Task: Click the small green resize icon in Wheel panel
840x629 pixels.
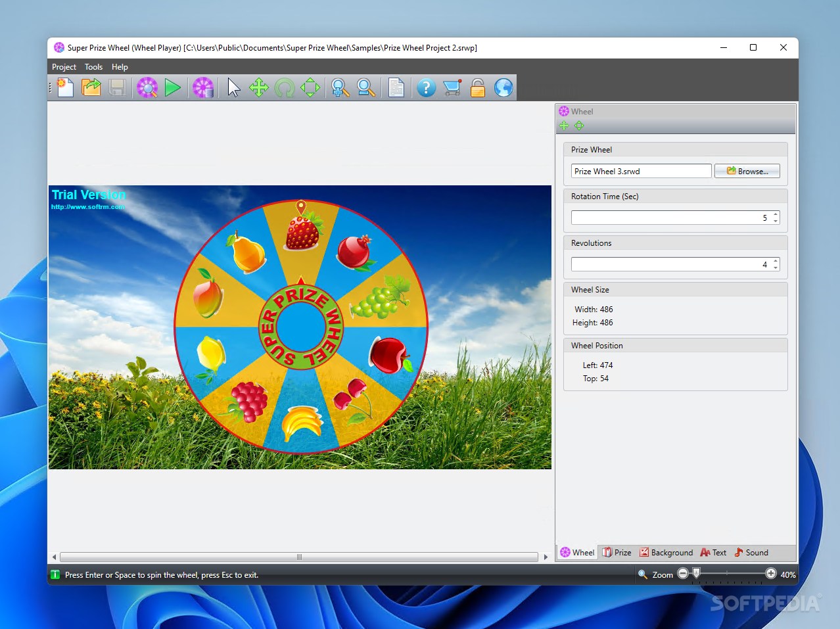Action: tap(579, 126)
